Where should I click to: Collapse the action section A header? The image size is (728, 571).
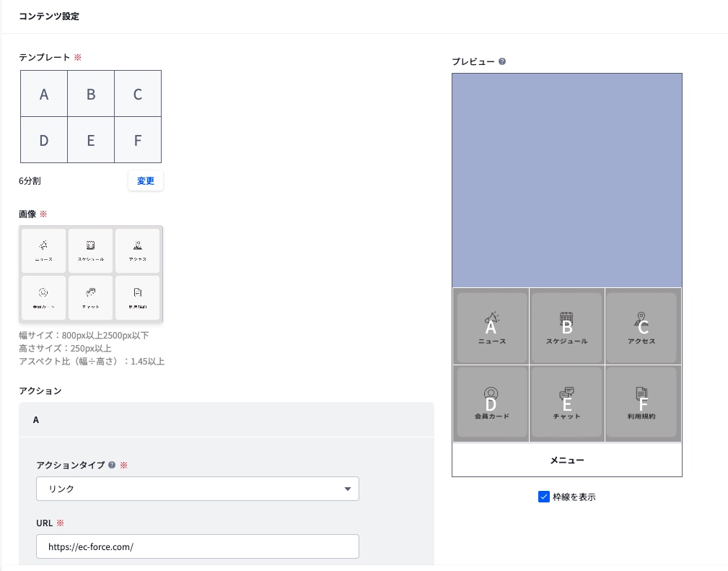point(226,419)
